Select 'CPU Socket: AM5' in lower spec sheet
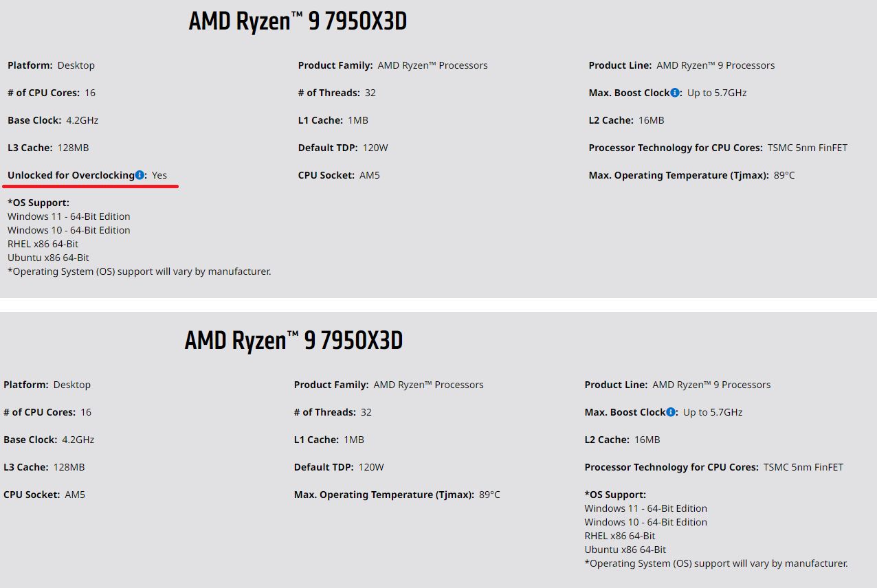This screenshot has height=588, width=877. point(45,495)
